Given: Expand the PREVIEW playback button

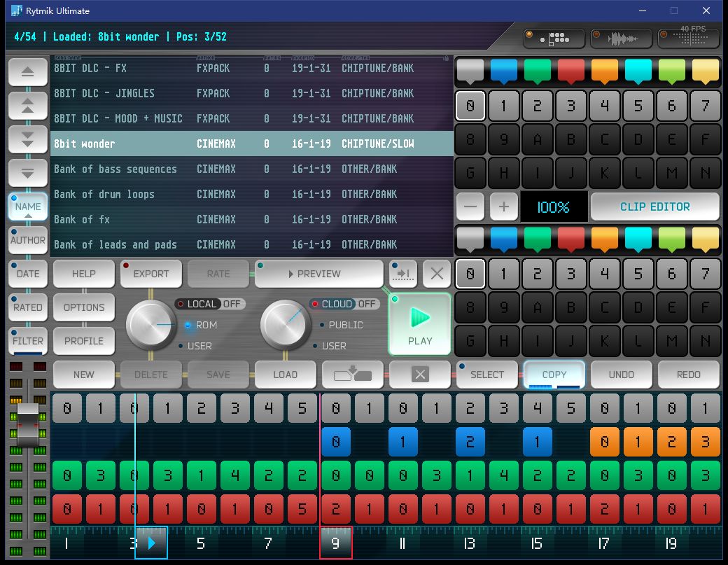Looking at the screenshot, I should click(x=319, y=274).
